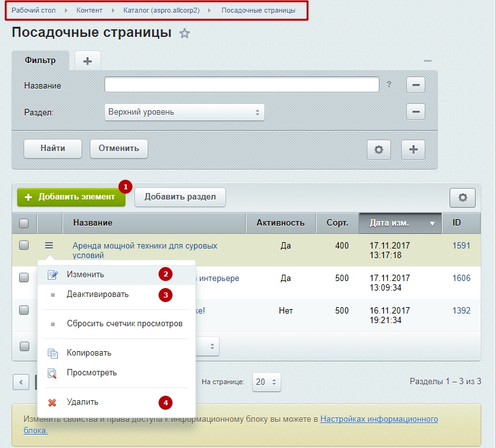The width and height of the screenshot is (496, 448).
Task: Click the filter settings gear icon
Action: [379, 149]
